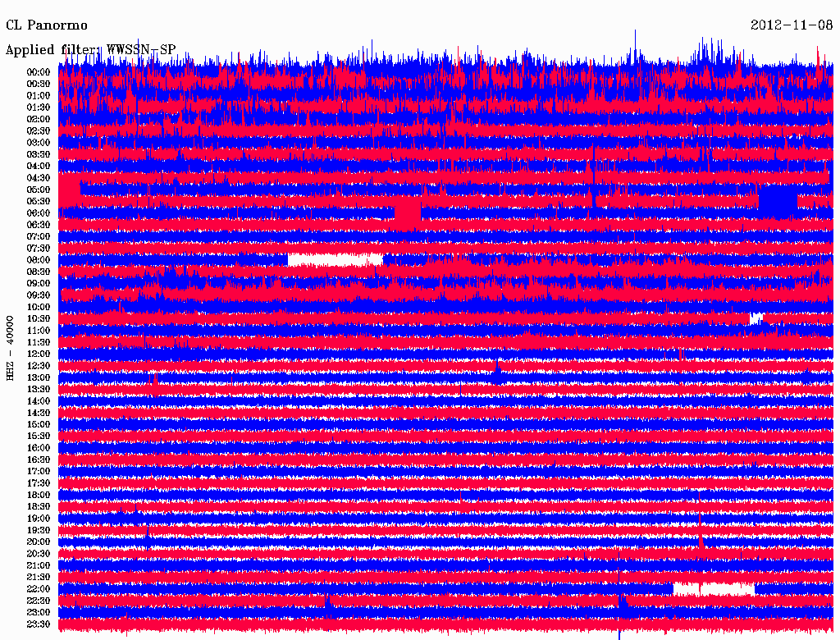
Task: Select the 12:00 time label
Action: (39, 354)
